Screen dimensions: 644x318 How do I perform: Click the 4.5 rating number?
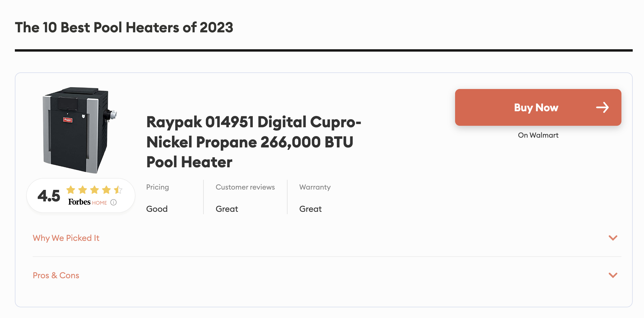[49, 196]
